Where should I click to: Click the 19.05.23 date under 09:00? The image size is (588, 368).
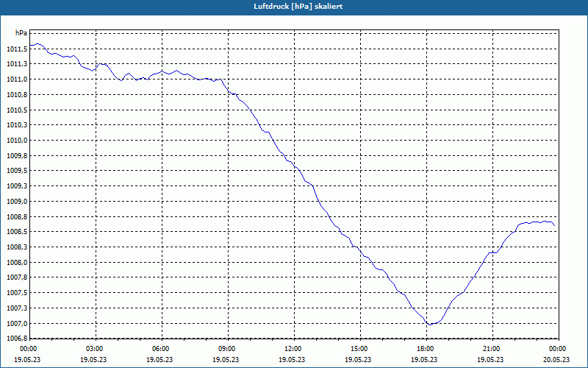click(226, 360)
